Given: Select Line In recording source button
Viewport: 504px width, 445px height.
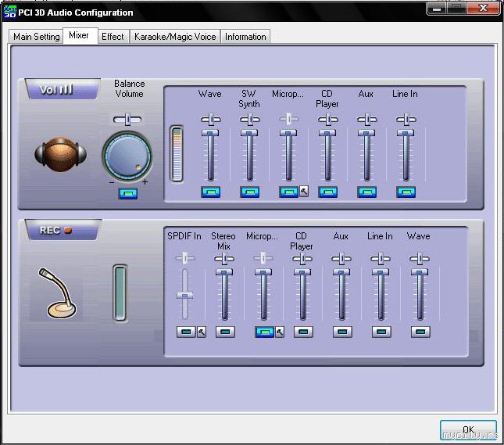Looking at the screenshot, I should pos(381,332).
